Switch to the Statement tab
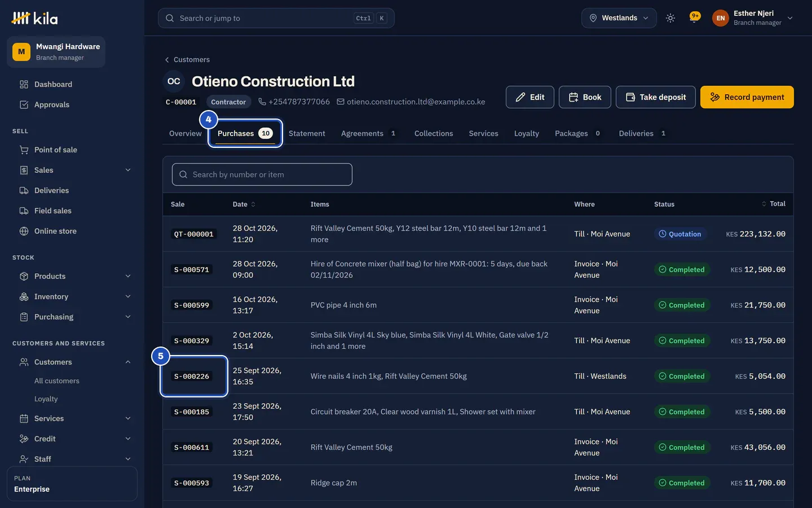The image size is (812, 508). click(x=307, y=133)
